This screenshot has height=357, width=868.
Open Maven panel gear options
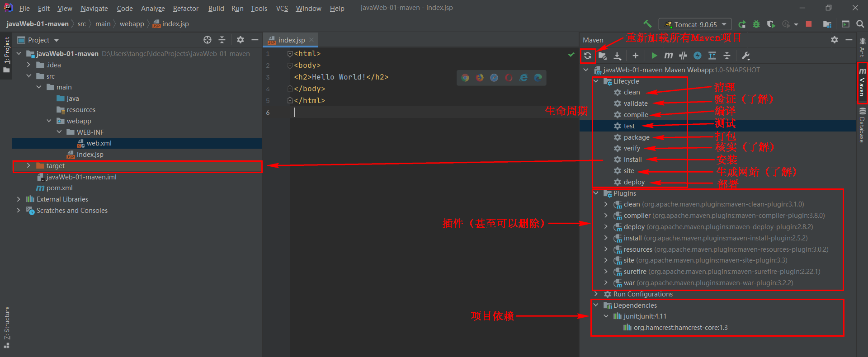point(835,40)
